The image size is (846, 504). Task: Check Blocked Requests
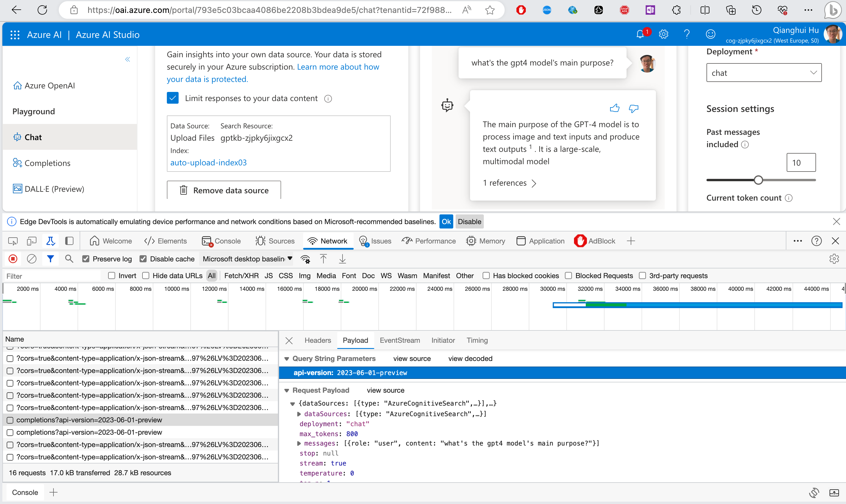coord(568,276)
